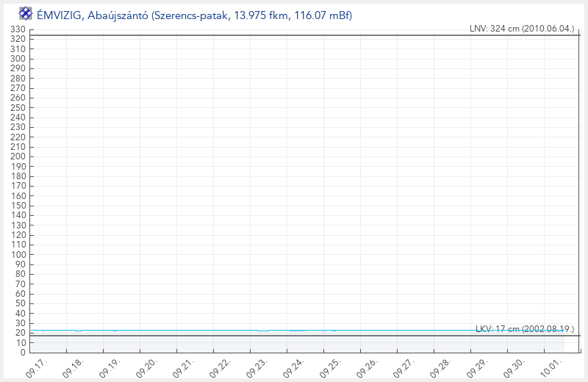Click the ÉMVIZIG checkered logo icon
This screenshot has width=588, height=382.
coord(26,13)
